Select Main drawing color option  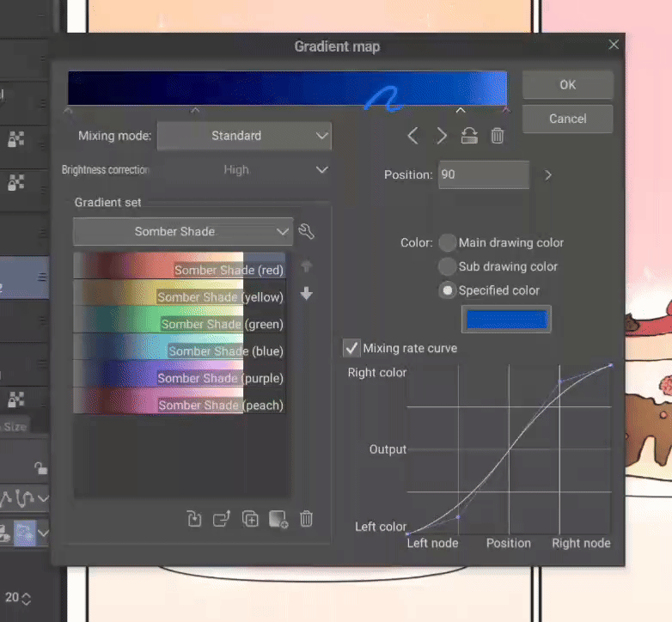tap(447, 242)
